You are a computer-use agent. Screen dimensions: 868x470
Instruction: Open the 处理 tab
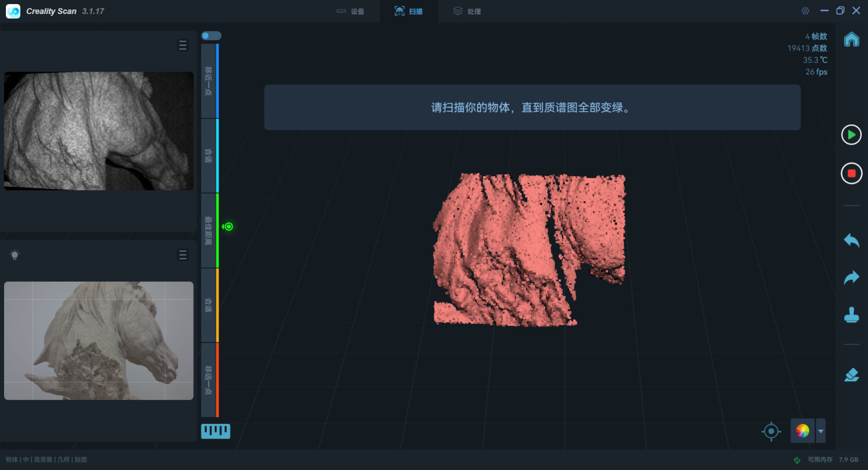click(x=467, y=11)
